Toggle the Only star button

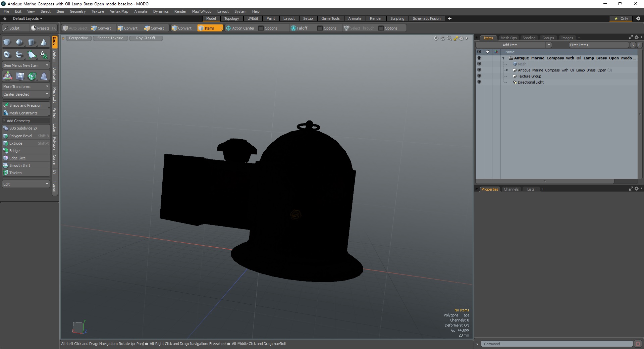pyautogui.click(x=621, y=18)
